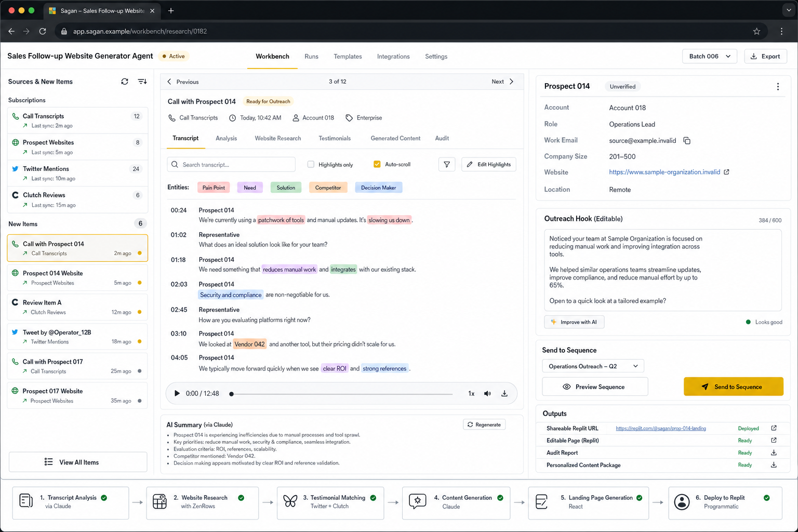Go back in browser history

pyautogui.click(x=11, y=31)
